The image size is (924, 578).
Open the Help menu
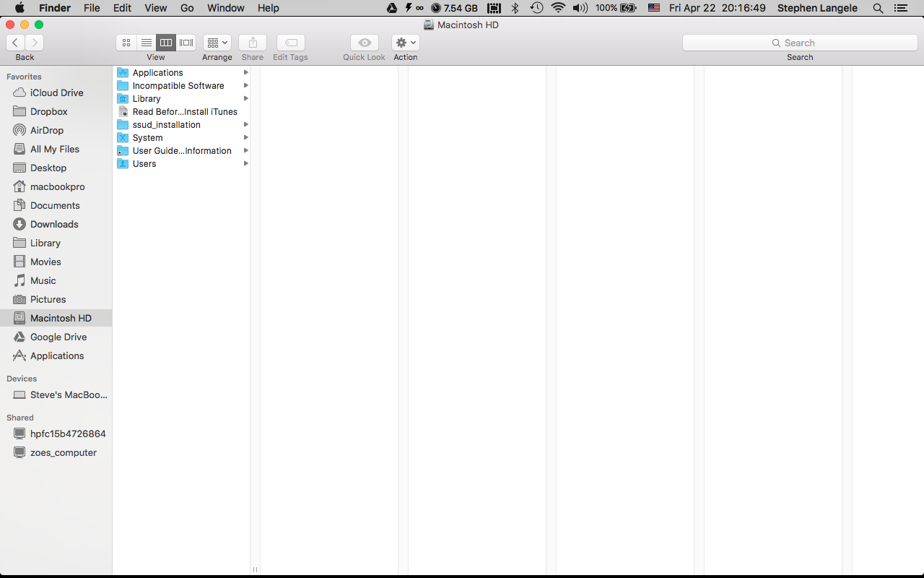269,8
